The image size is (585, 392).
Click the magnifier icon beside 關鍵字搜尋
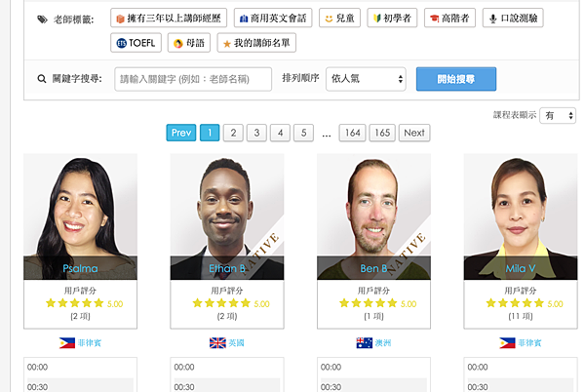point(41,79)
